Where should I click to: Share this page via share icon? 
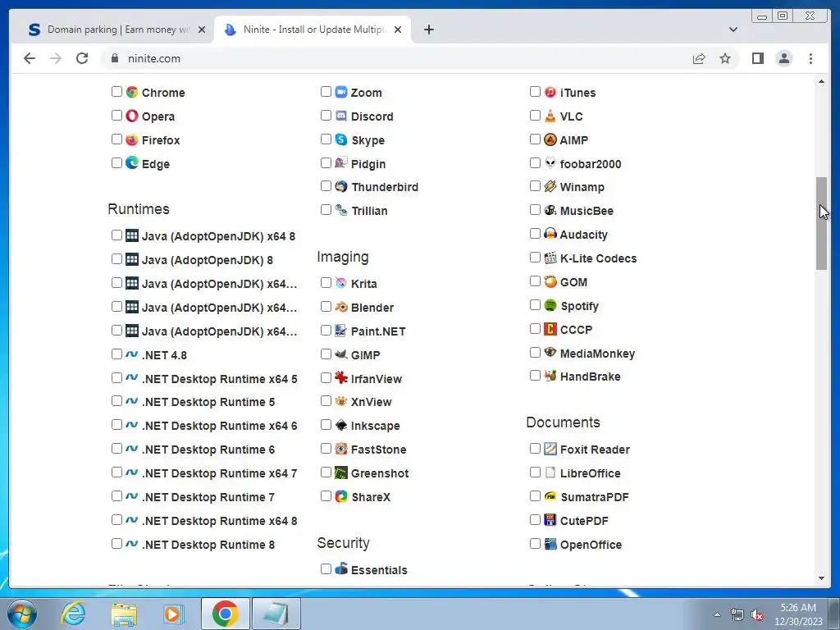(699, 58)
